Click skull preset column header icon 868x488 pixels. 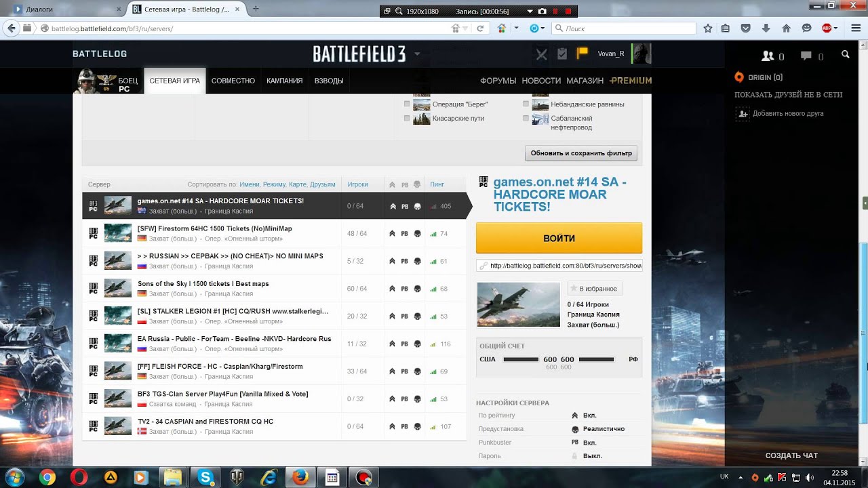[x=418, y=184]
